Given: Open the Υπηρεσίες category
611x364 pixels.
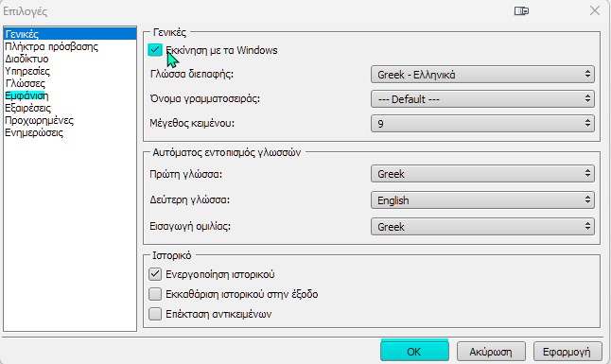Looking at the screenshot, I should [27, 71].
